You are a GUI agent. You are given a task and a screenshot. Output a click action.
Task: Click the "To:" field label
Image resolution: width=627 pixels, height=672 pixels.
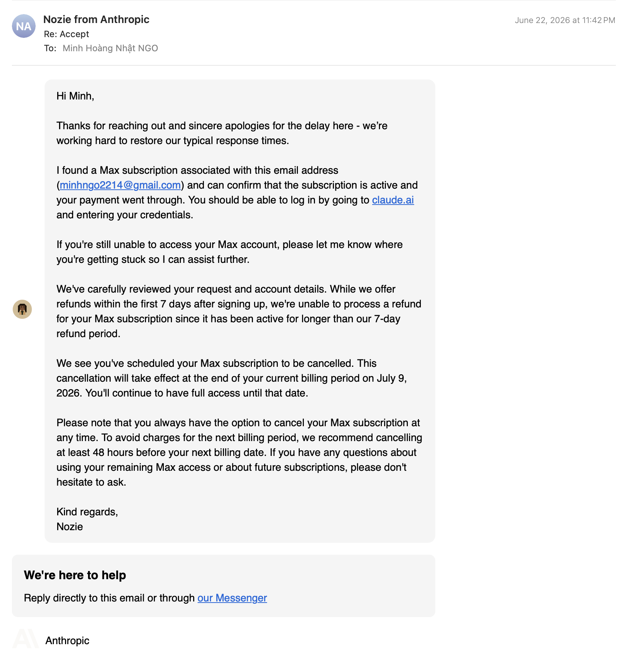tap(50, 48)
